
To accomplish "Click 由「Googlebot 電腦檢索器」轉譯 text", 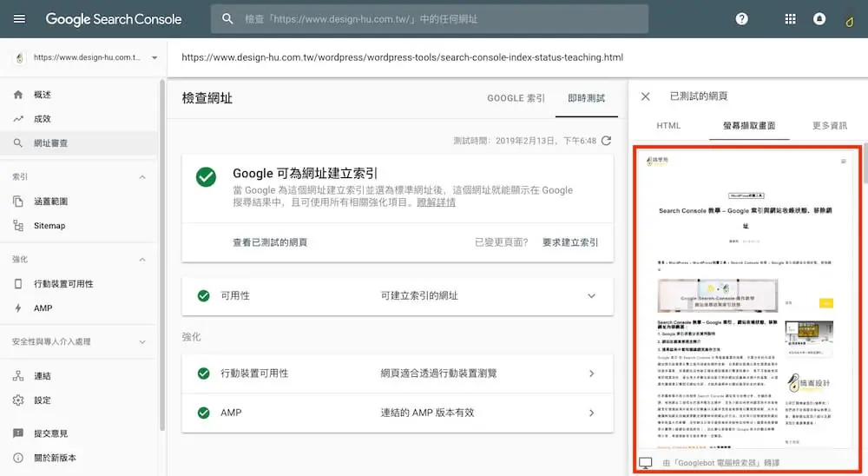I will pos(721,463).
